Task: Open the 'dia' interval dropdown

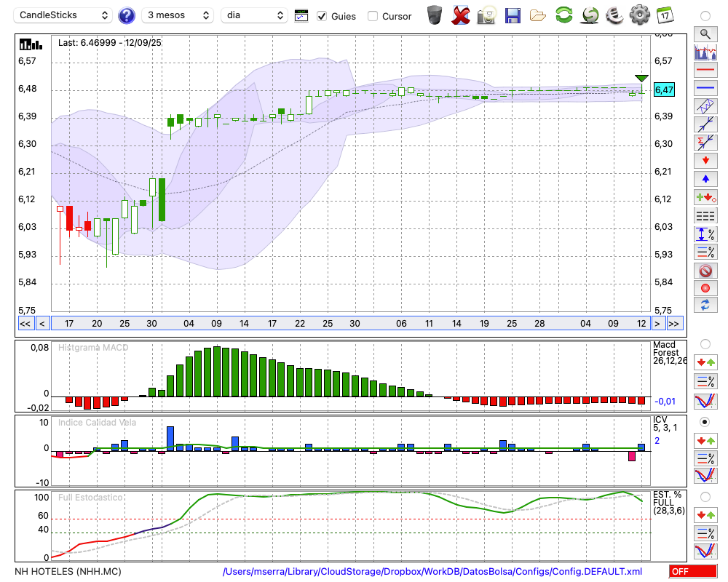Action: coord(254,15)
